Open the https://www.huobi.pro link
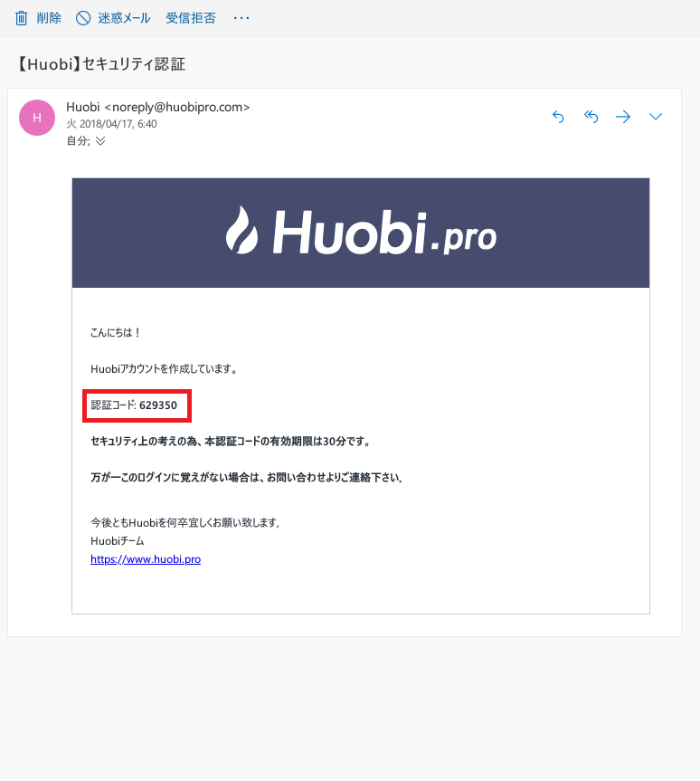Image resolution: width=700 pixels, height=781 pixels. click(146, 559)
